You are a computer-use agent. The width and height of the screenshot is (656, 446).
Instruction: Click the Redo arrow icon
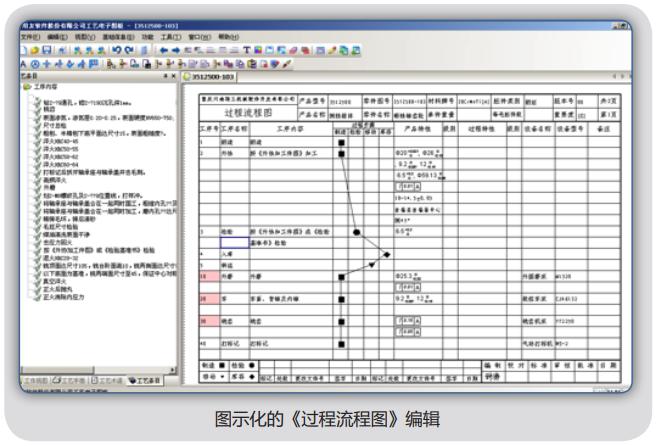tap(128, 49)
